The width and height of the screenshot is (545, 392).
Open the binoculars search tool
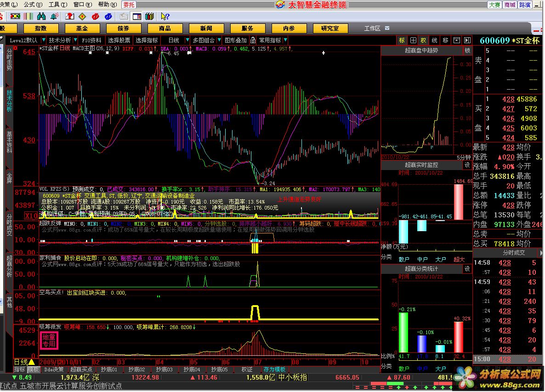[x=41, y=17]
